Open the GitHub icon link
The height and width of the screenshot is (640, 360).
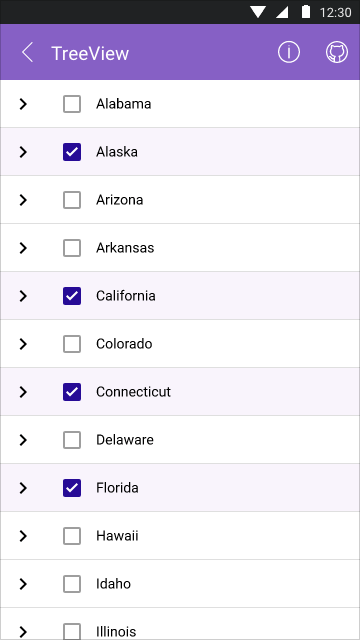click(x=337, y=53)
